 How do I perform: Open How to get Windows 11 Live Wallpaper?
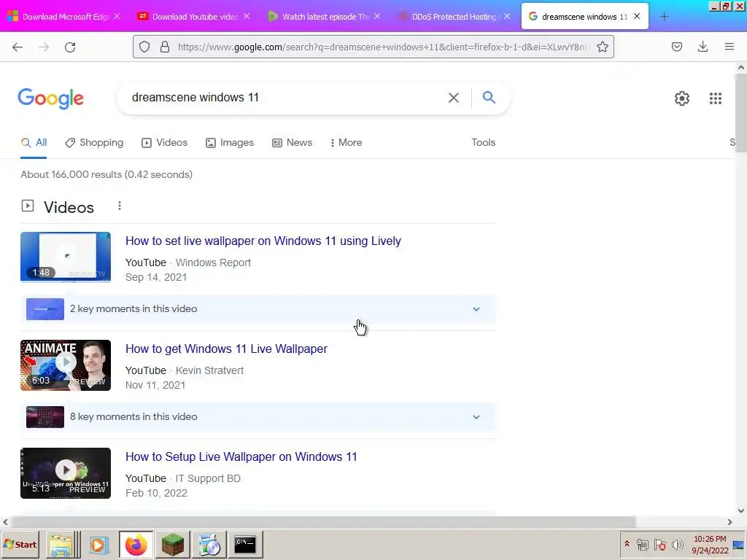tap(226, 349)
